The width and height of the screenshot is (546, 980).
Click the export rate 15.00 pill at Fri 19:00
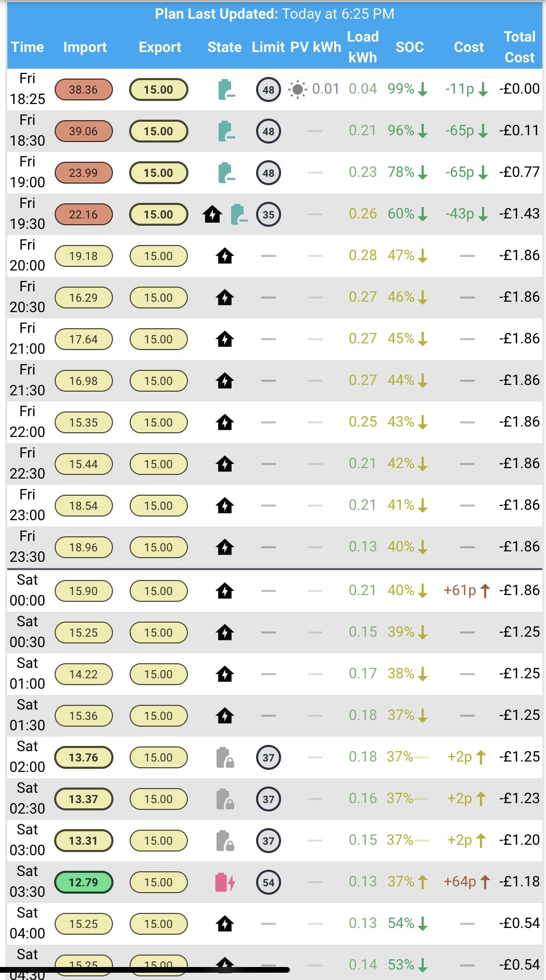coord(159,173)
